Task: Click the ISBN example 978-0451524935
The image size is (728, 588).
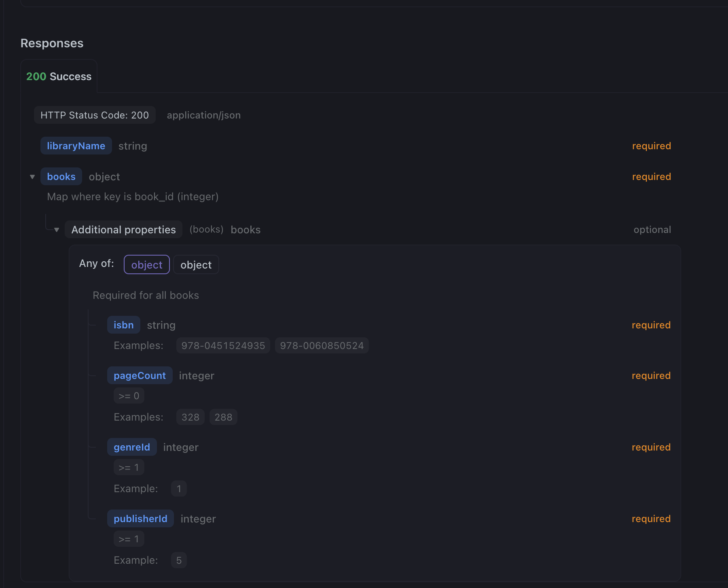Action: pyautogui.click(x=223, y=346)
